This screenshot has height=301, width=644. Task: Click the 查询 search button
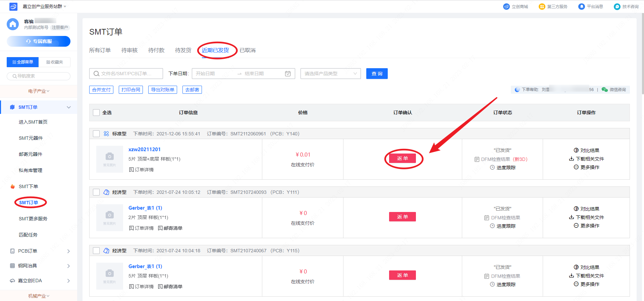click(377, 74)
